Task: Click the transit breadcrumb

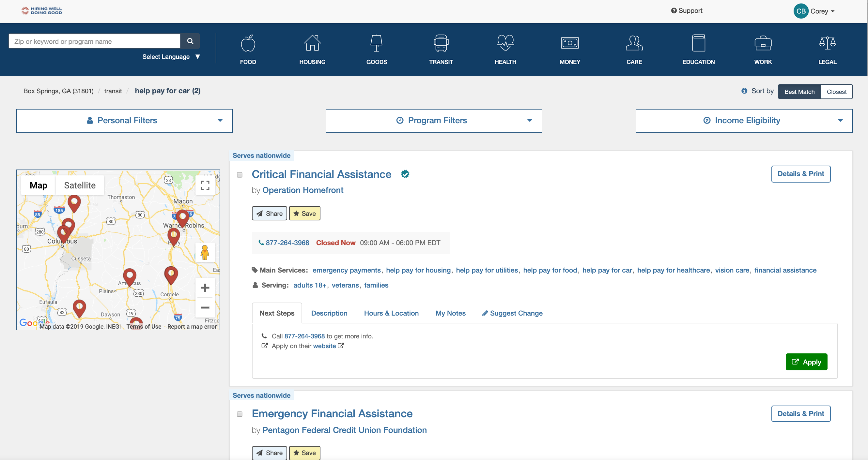Action: point(113,91)
